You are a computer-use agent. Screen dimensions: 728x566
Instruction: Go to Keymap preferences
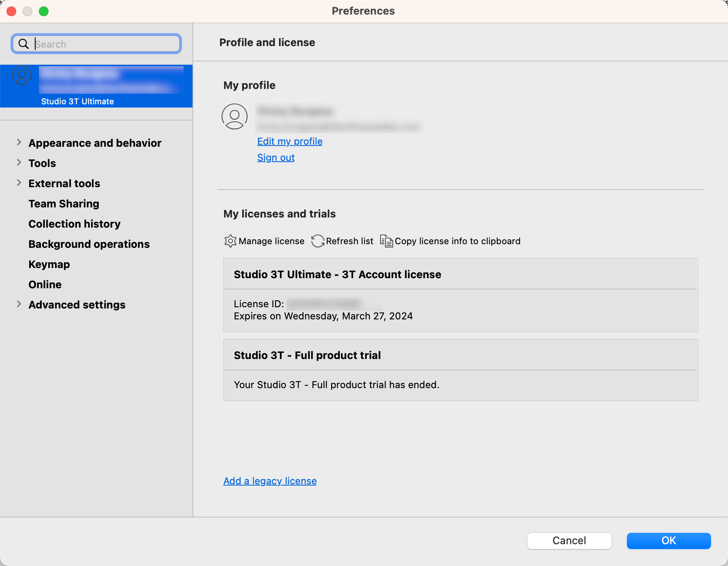click(49, 264)
